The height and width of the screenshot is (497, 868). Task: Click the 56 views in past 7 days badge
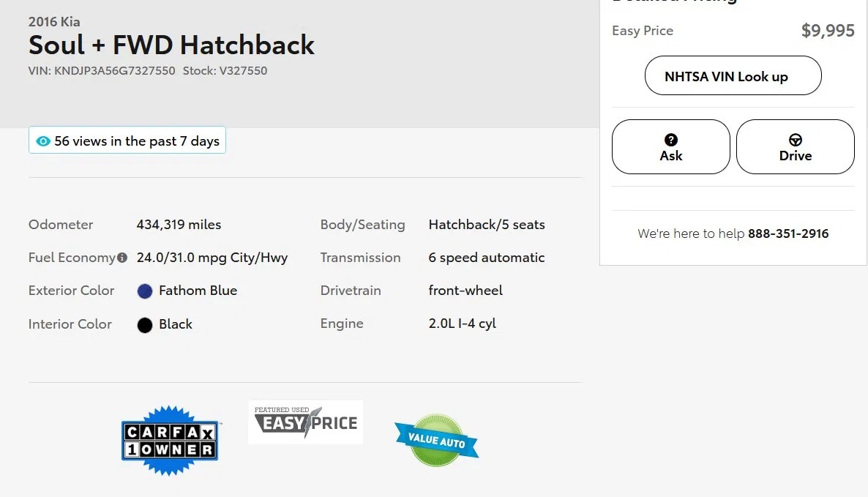(127, 141)
